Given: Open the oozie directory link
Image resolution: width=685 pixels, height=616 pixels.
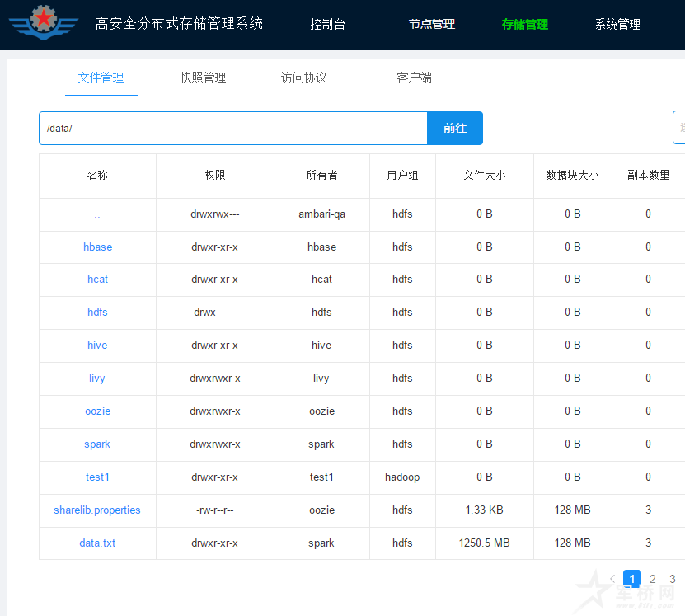Looking at the screenshot, I should click(97, 411).
